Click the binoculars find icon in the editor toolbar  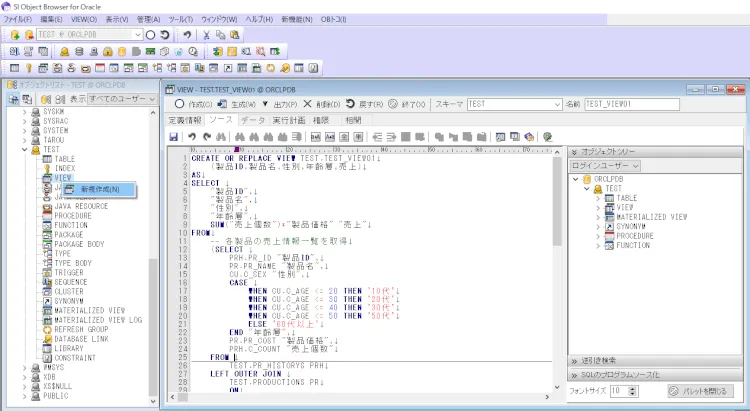tap(240, 136)
